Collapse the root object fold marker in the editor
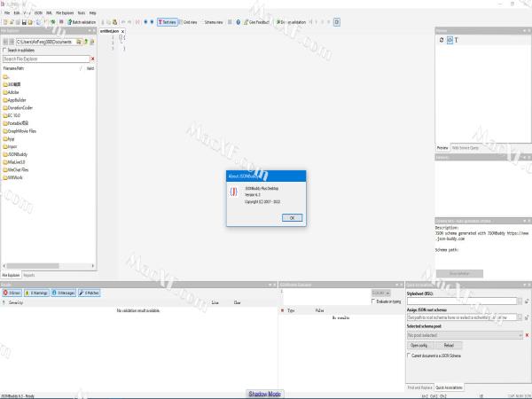532x399 pixels. (x=121, y=37)
